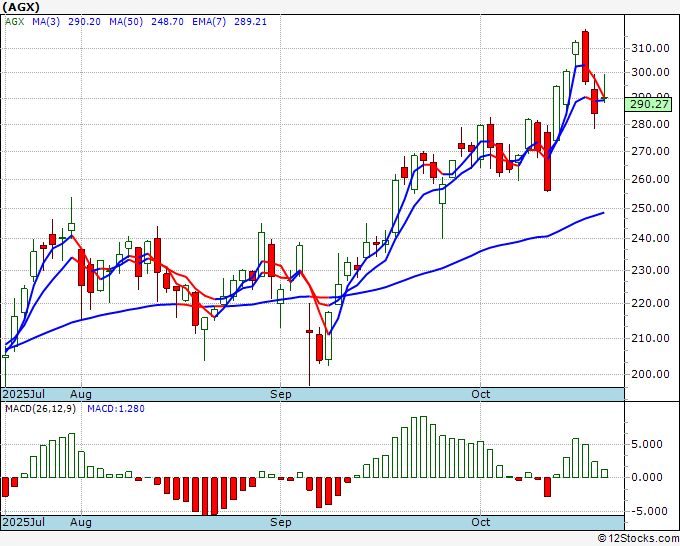Screen dimensions: 680x546
Task: Click the 230.00 price axis label
Action: point(650,270)
